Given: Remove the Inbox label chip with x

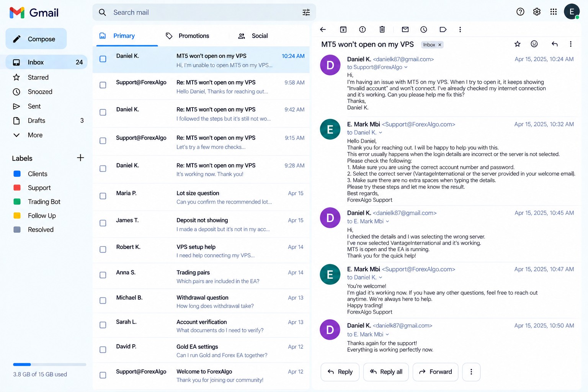Looking at the screenshot, I should 440,45.
